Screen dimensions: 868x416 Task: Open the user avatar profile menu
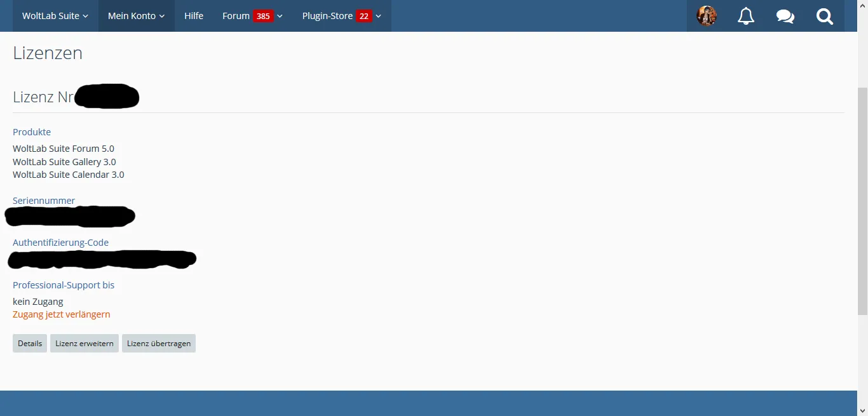coord(707,16)
